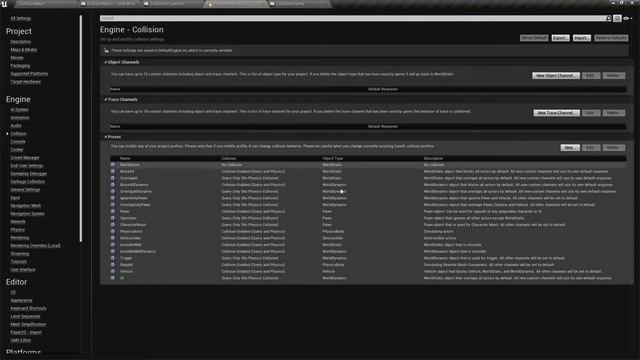Click the New button in Preset section
640x360 pixels.
[x=570, y=148]
